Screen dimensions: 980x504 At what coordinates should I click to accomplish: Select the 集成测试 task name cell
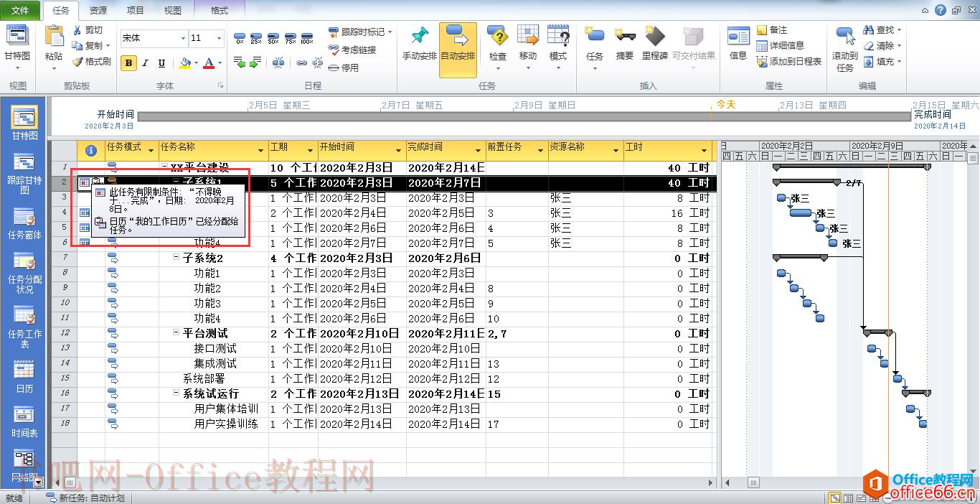click(x=214, y=363)
